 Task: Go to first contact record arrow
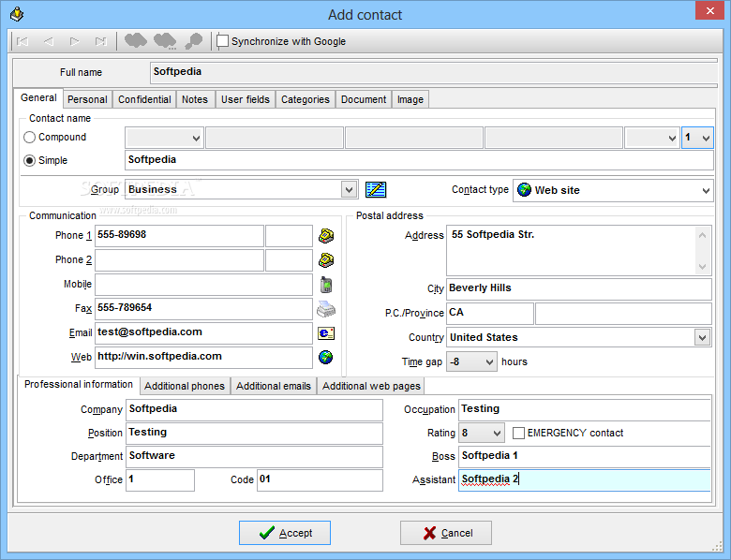point(22,41)
